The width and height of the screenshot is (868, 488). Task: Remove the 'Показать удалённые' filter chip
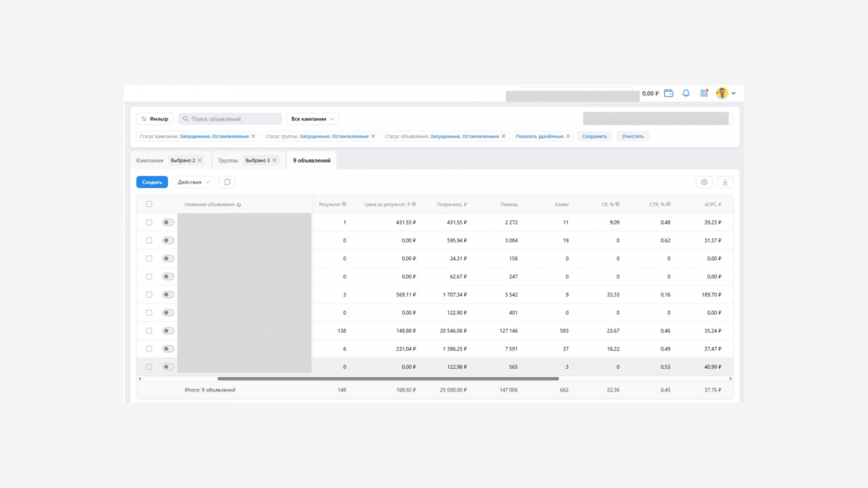pyautogui.click(x=568, y=137)
